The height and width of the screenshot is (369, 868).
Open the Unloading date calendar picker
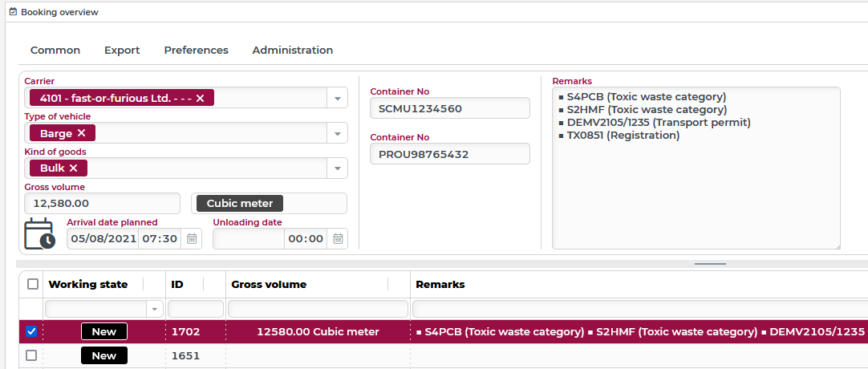coord(338,238)
